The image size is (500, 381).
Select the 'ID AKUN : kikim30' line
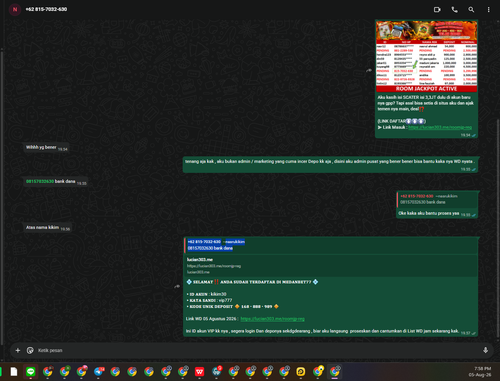tap(206, 294)
